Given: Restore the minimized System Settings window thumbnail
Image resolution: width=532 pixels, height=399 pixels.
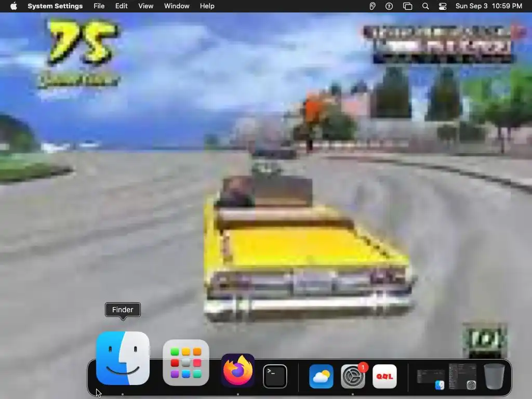Looking at the screenshot, I should (462, 376).
